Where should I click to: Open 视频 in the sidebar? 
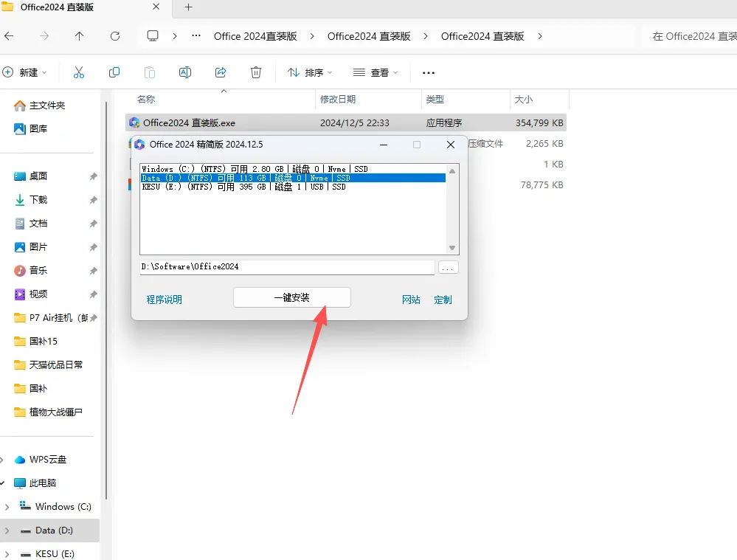(x=31, y=294)
